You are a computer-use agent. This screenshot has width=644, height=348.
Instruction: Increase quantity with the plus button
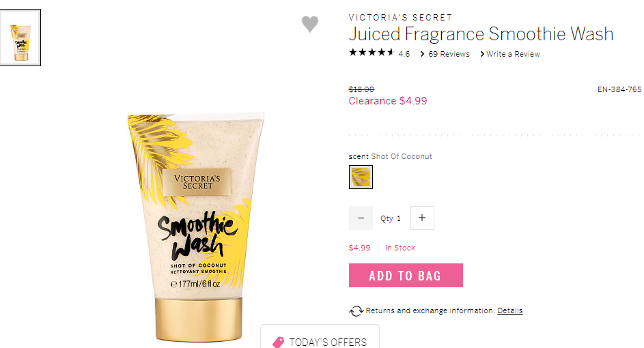click(422, 218)
